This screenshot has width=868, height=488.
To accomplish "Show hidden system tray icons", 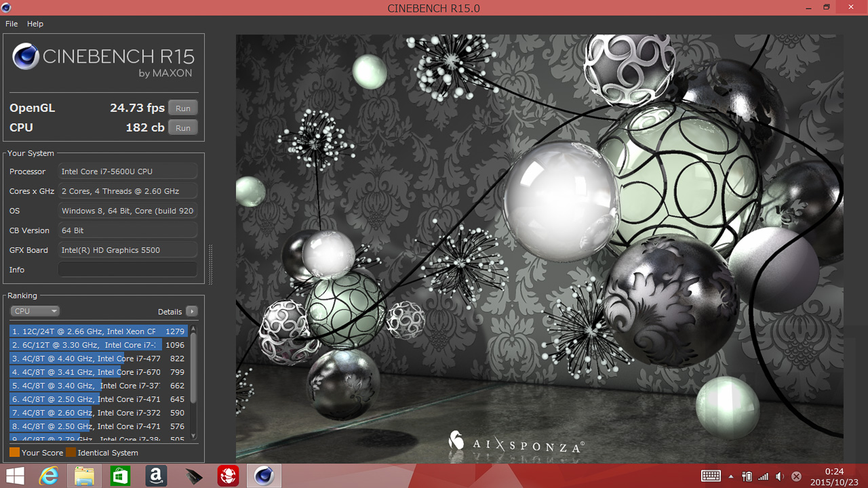I will [731, 476].
